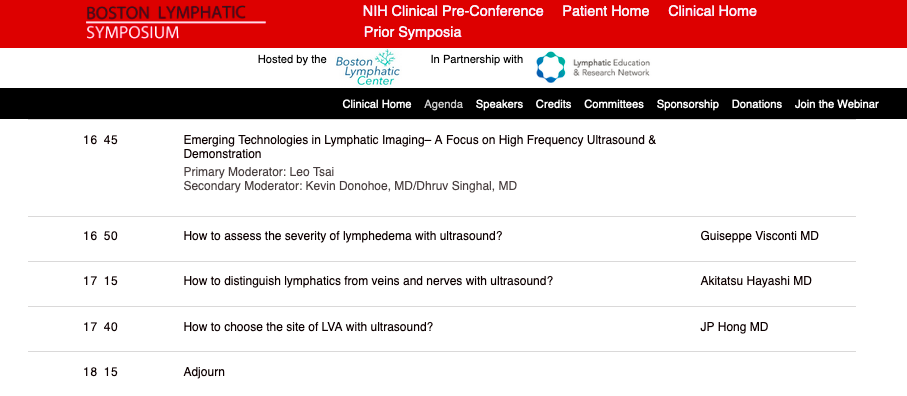Click the Lymphatic Education & Research Network logo

[593, 67]
